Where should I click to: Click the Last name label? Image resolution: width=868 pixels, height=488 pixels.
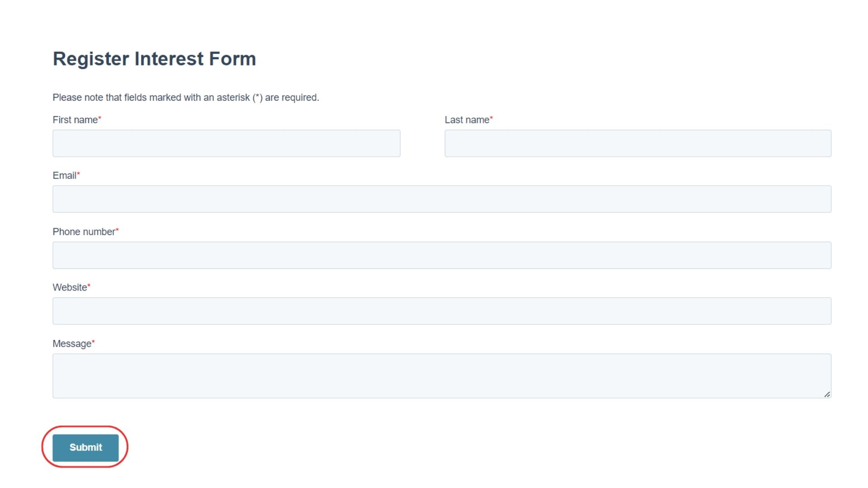[467, 120]
